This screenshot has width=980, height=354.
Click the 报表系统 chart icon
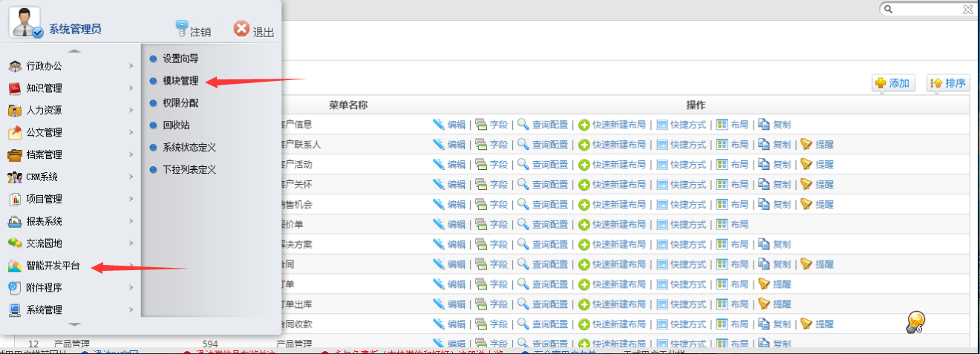click(x=15, y=222)
